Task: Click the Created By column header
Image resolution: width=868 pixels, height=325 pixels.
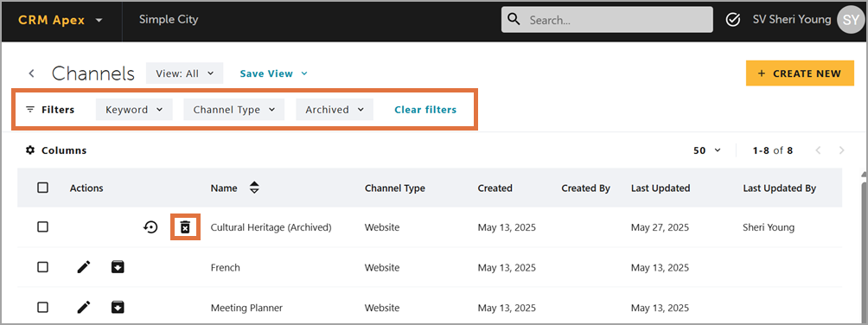Action: [x=585, y=188]
